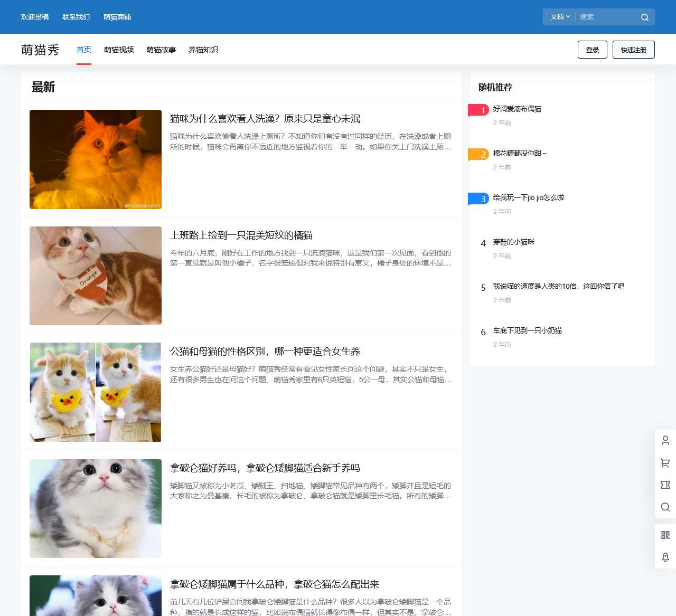The width and height of the screenshot is (676, 616).
Task: Click the search magnifier in top search bar
Action: [644, 17]
